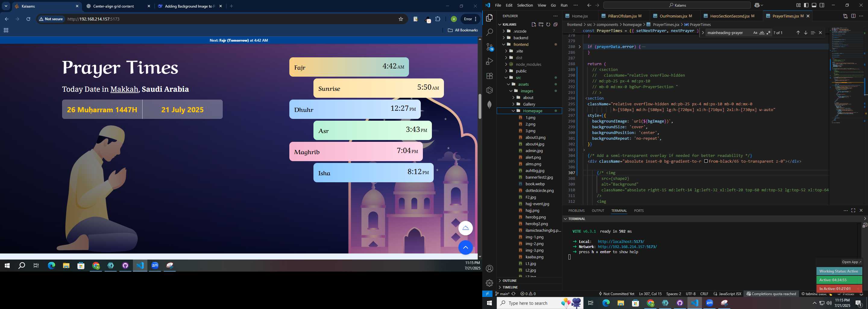Refresh the KALAMS explorer tree
The height and width of the screenshot is (309, 868).
tap(548, 24)
